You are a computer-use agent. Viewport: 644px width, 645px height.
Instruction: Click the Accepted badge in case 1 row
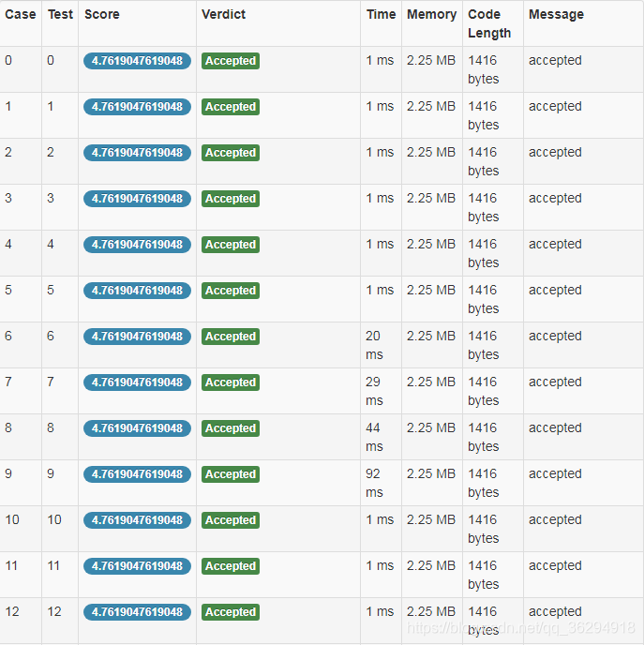point(231,107)
